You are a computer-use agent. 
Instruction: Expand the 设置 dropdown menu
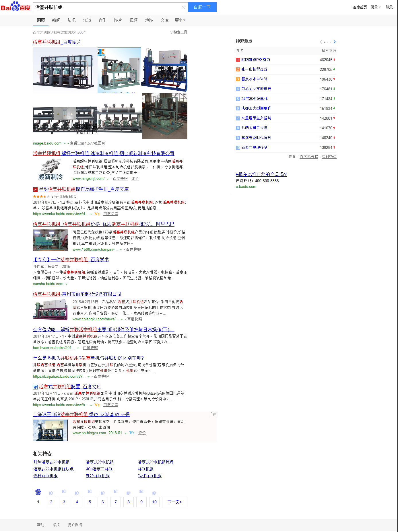coord(376,7)
